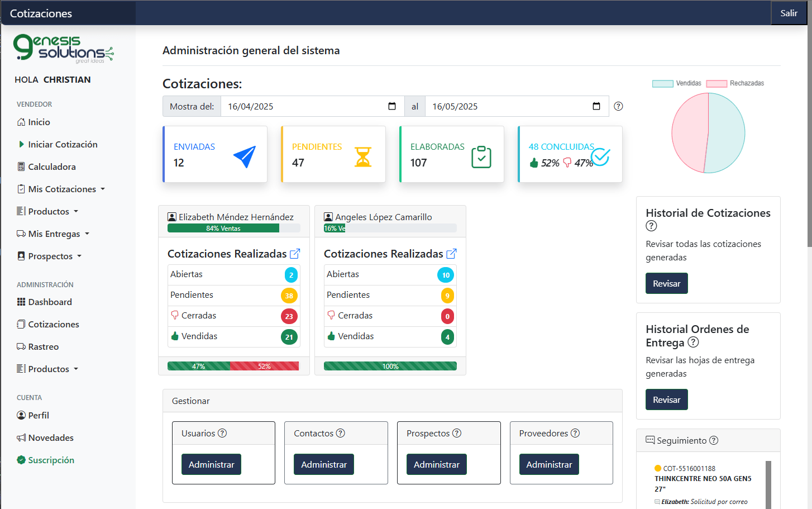This screenshot has width=812, height=509.
Task: Click Elizabeth's Pendientes badge 38
Action: tap(289, 296)
